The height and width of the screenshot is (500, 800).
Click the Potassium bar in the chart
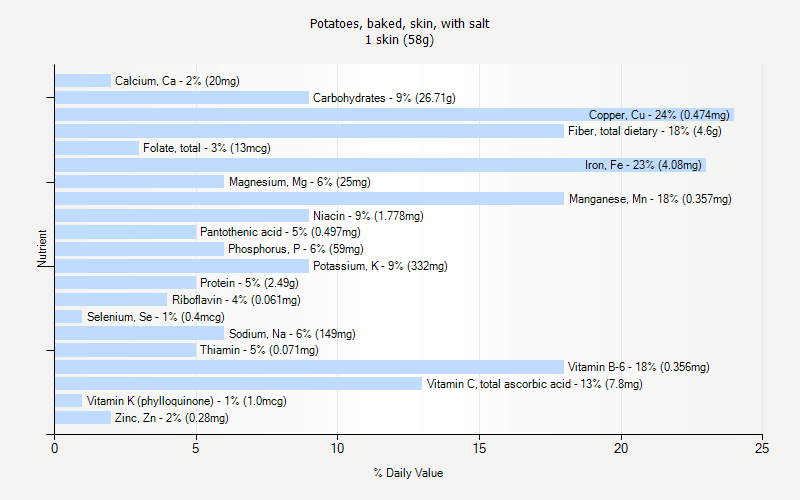pos(182,266)
